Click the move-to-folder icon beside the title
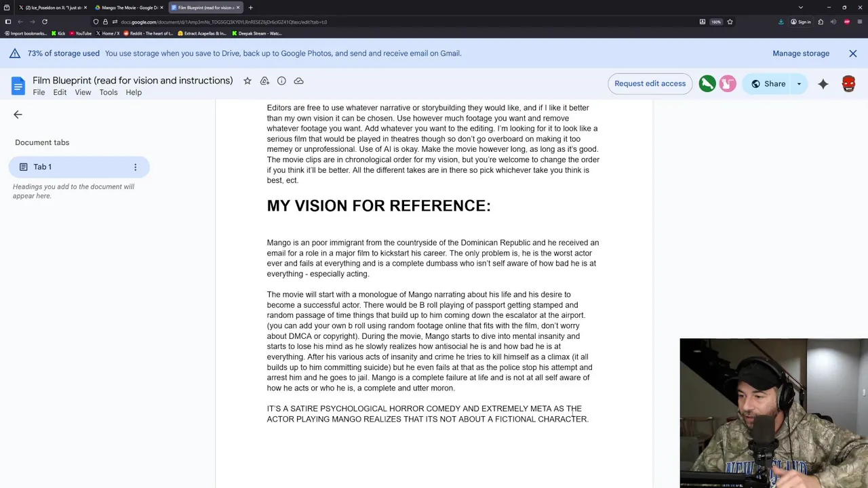This screenshot has width=868, height=488. tap(264, 81)
